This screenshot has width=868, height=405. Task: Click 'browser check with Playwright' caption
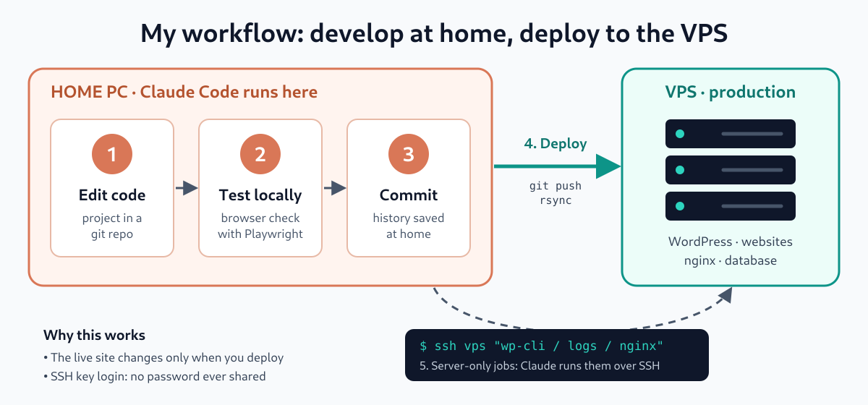pyautogui.click(x=260, y=226)
